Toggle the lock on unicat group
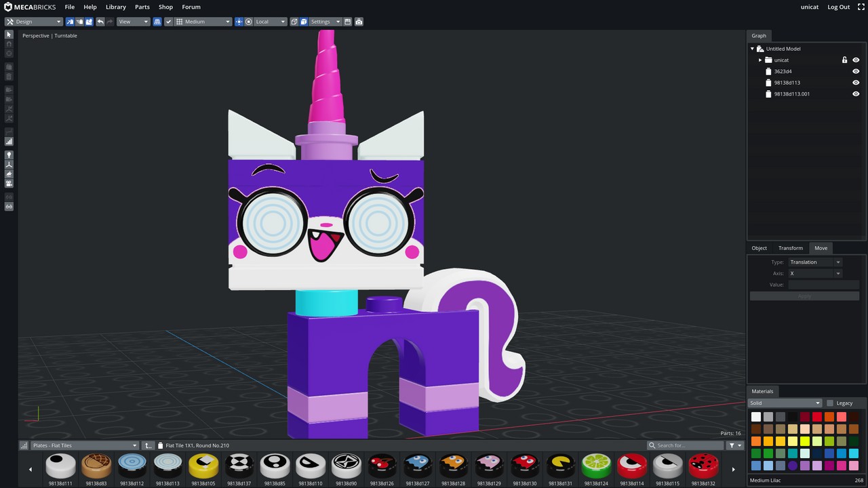Screen dimensions: 868x488 click(844, 60)
